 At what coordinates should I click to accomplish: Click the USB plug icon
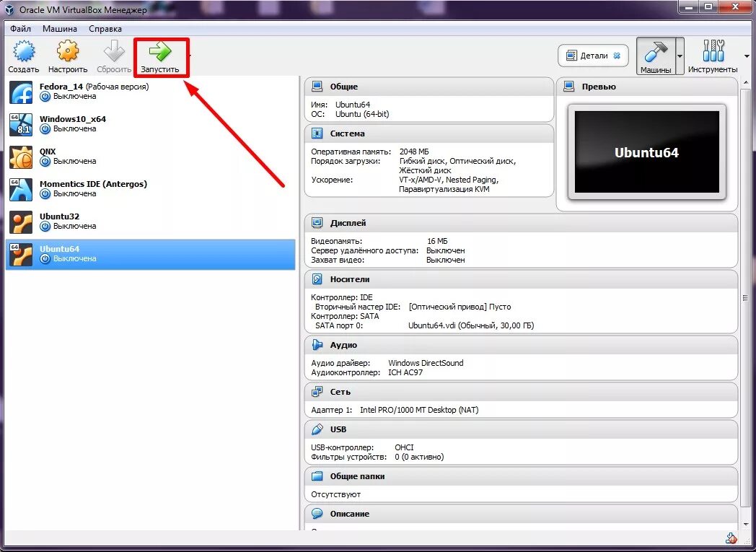(x=317, y=429)
